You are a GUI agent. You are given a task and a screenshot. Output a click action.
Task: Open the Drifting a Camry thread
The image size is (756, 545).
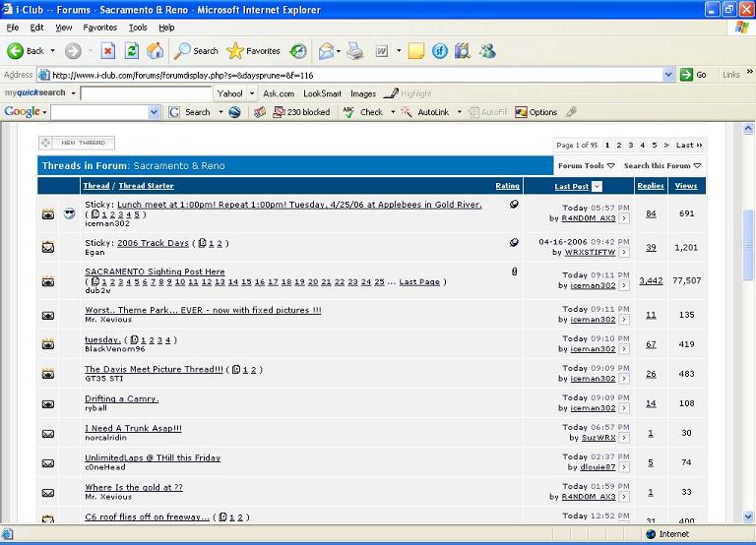(x=121, y=399)
